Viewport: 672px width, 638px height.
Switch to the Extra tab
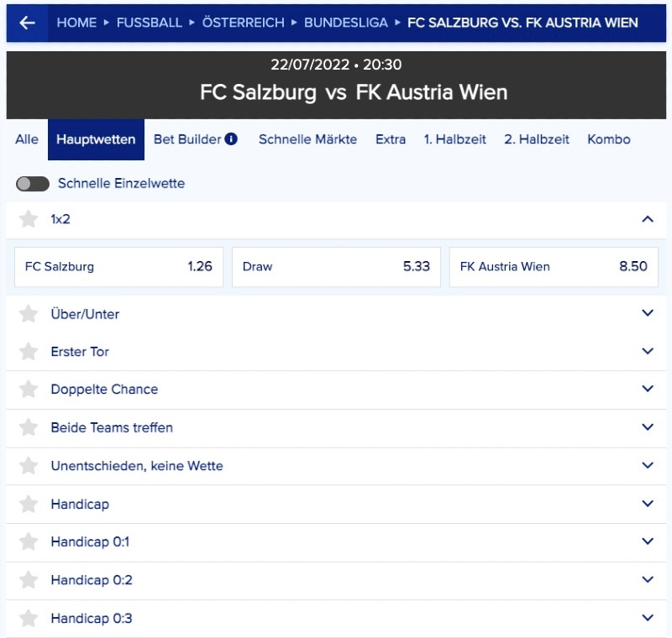(391, 139)
